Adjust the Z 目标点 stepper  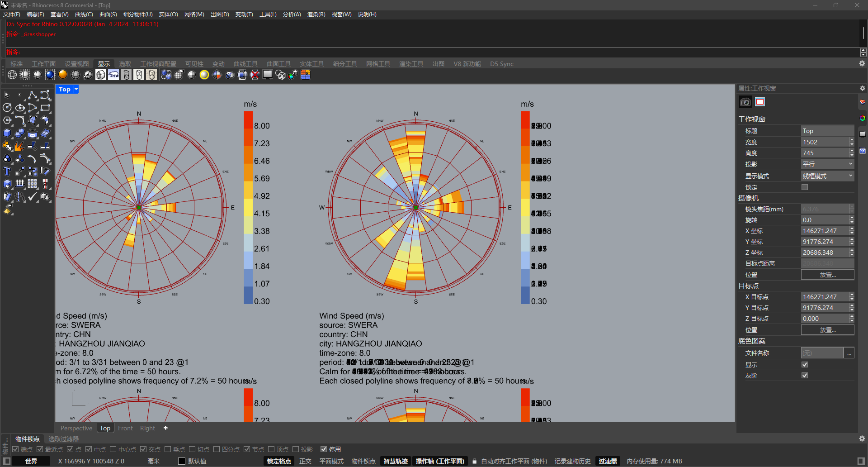point(852,319)
